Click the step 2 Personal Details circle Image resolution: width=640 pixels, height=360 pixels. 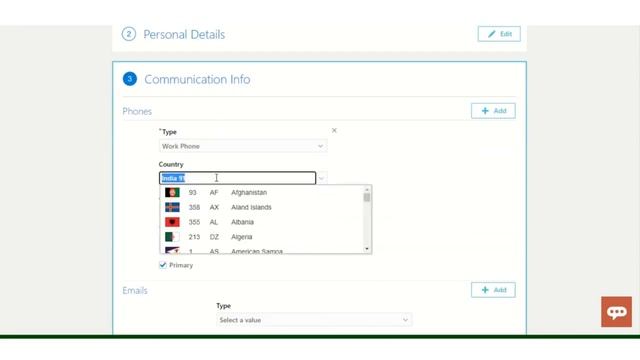tap(129, 34)
